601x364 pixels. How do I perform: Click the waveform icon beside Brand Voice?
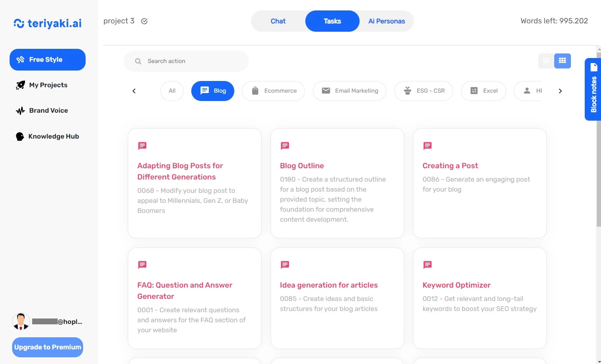click(20, 111)
